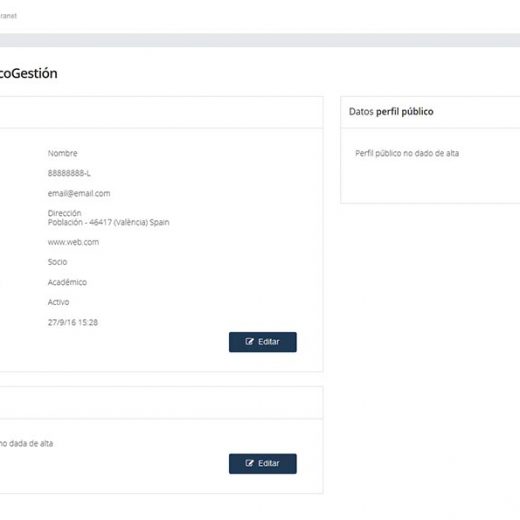Click the 'Perfil público no dado de alta' message
520x520 pixels.
tap(407, 153)
